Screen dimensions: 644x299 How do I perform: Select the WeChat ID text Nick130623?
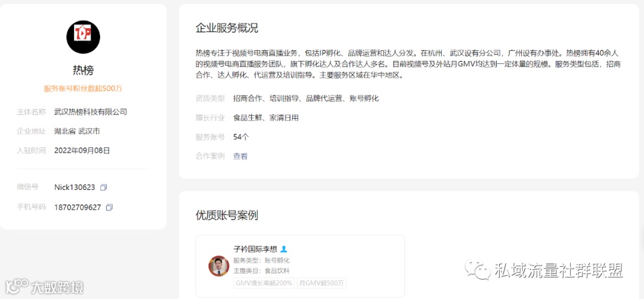(75, 187)
